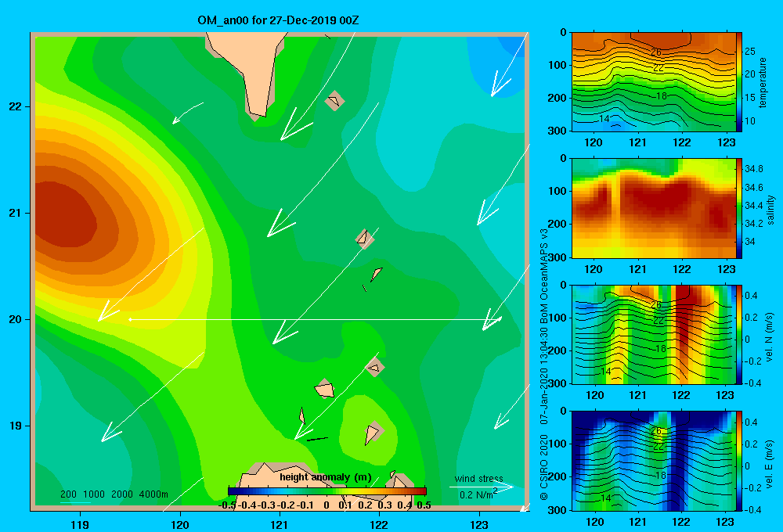
Task: Click longitude label 121 under main map
Action: 280,524
